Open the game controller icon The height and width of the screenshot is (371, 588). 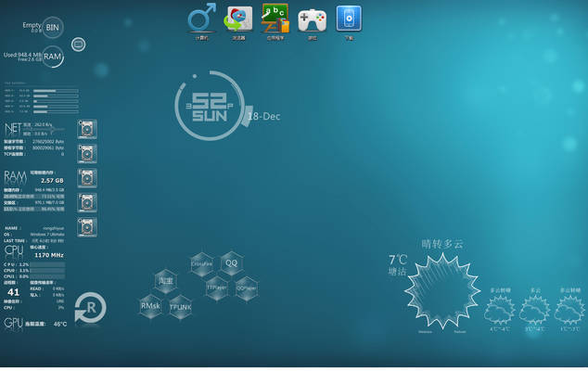(x=312, y=18)
